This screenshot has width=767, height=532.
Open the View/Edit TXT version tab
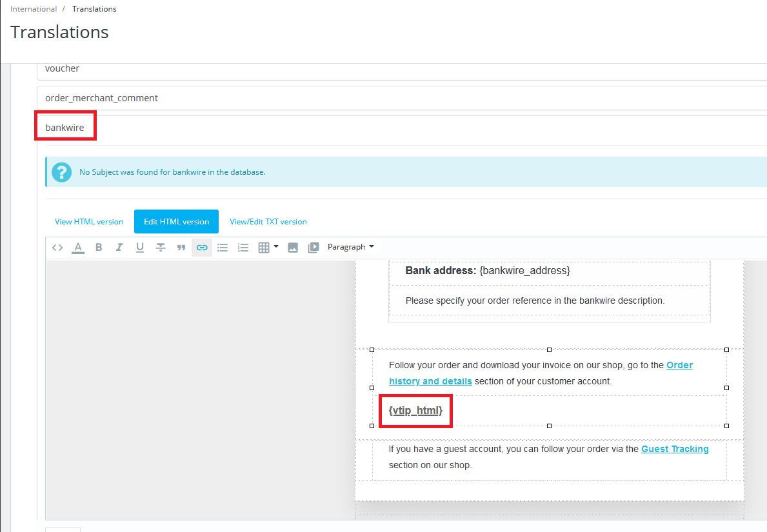(268, 221)
